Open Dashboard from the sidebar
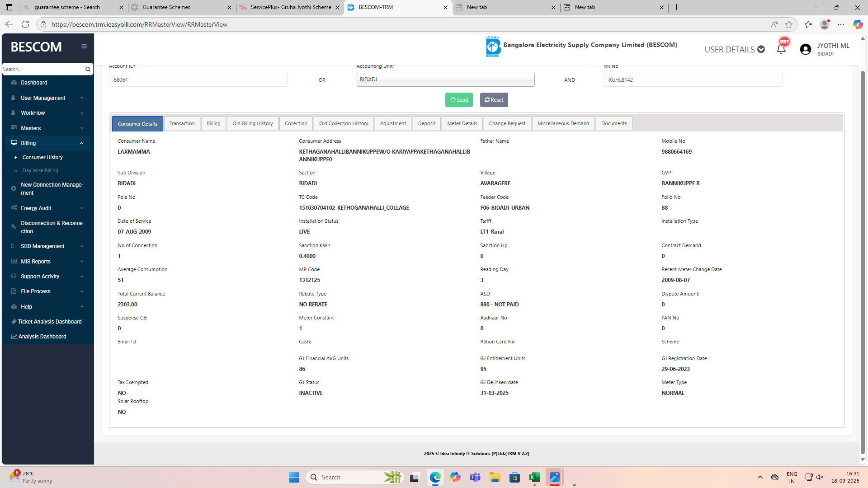The width and height of the screenshot is (868, 488). 34,83
